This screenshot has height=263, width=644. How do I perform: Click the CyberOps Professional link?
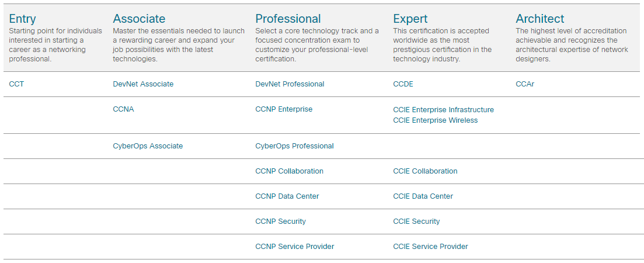294,146
